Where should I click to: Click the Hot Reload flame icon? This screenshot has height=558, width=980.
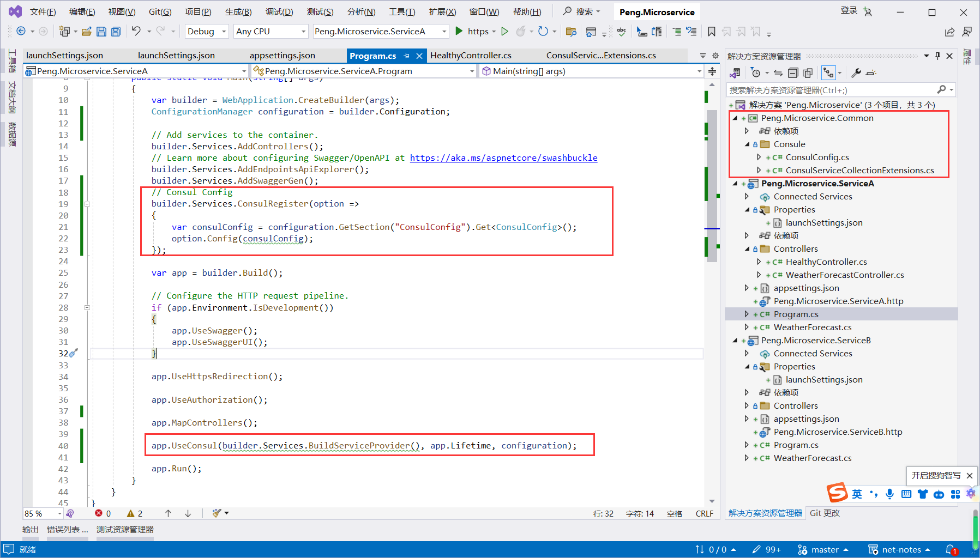[521, 32]
